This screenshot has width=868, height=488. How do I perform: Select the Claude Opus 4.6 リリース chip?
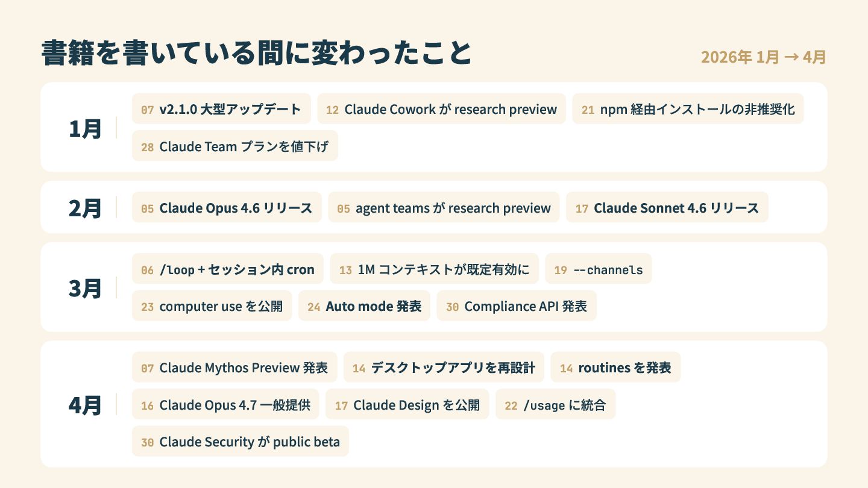click(227, 207)
